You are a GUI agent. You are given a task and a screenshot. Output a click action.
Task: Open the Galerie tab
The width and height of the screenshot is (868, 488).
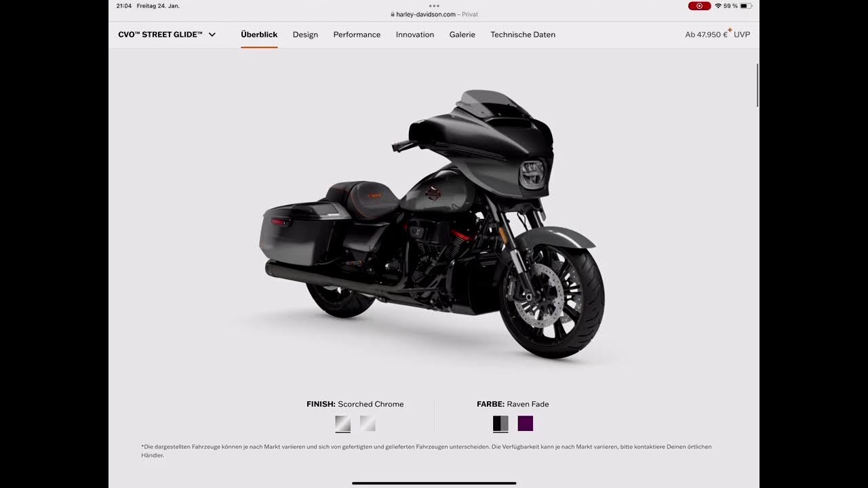pyautogui.click(x=462, y=35)
